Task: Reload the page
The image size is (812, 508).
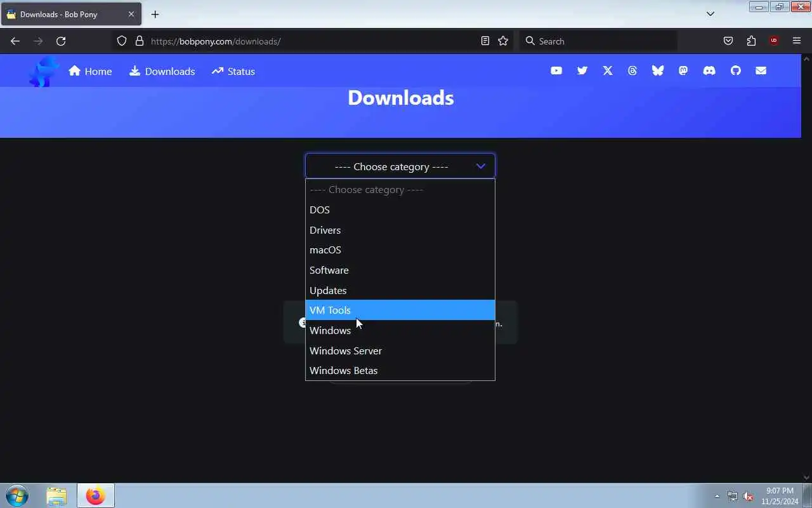Action: pos(61,41)
